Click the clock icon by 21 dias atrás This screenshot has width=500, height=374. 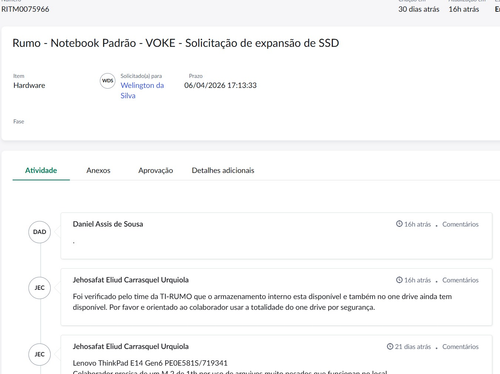[x=390, y=347]
